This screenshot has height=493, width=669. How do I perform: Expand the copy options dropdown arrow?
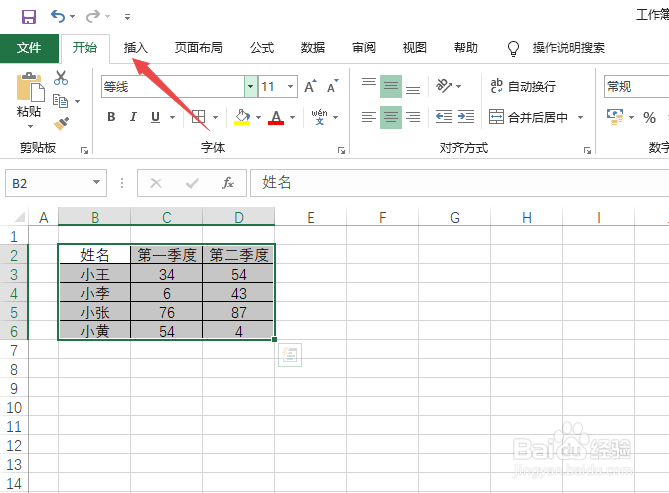pos(77,101)
